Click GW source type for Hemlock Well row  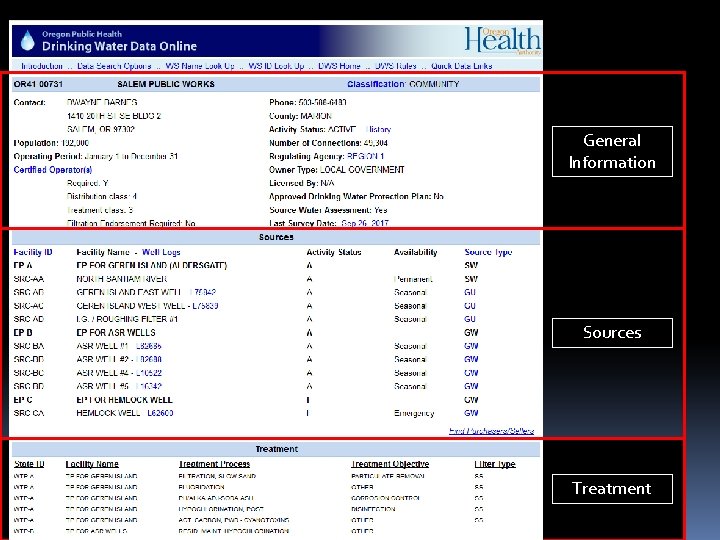tap(471, 413)
